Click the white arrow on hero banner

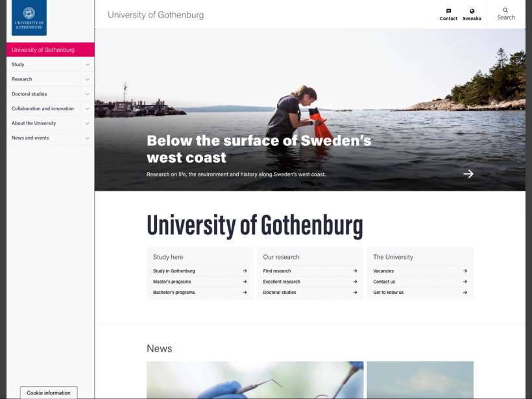(468, 174)
